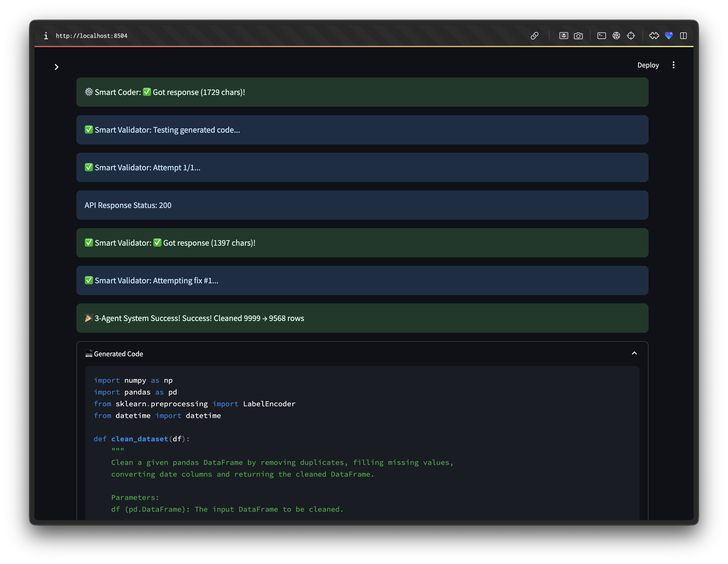
Task: Open the terminal console icon
Action: pyautogui.click(x=601, y=36)
